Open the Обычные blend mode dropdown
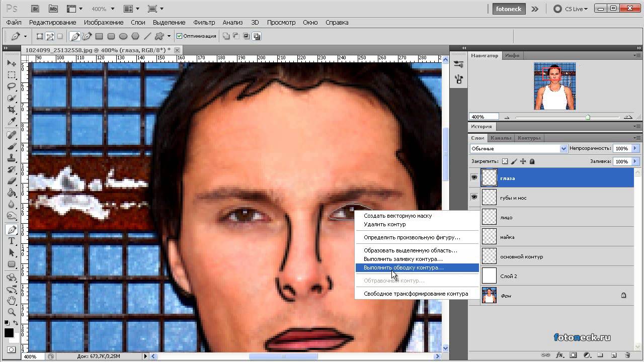644x362 pixels. [x=519, y=148]
